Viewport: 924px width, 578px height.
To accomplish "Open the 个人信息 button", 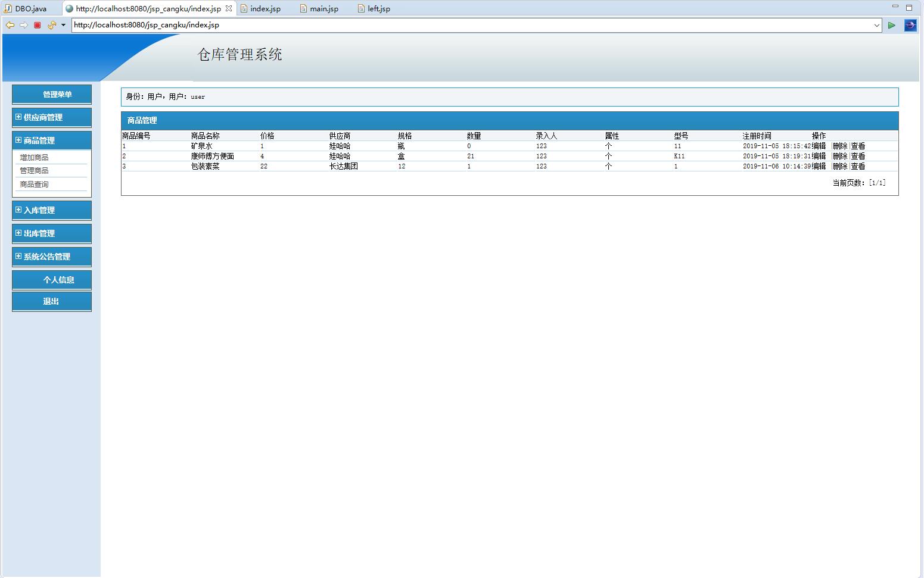I will coord(52,280).
